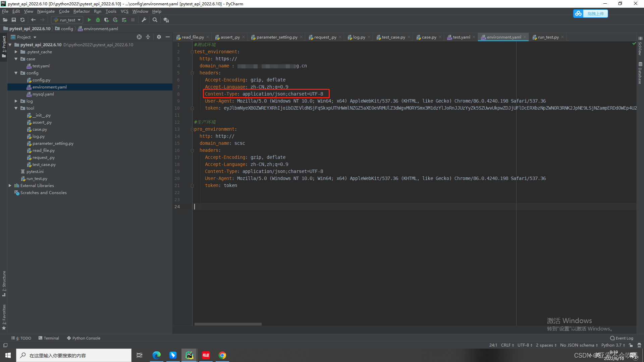
Task: Close the environment.yaml tab
Action: click(525, 37)
